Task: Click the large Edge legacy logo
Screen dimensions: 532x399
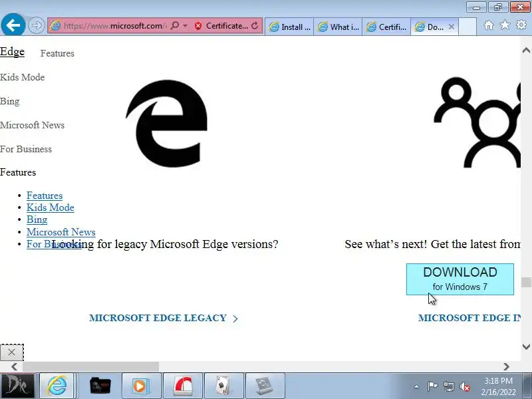Action: tap(167, 124)
